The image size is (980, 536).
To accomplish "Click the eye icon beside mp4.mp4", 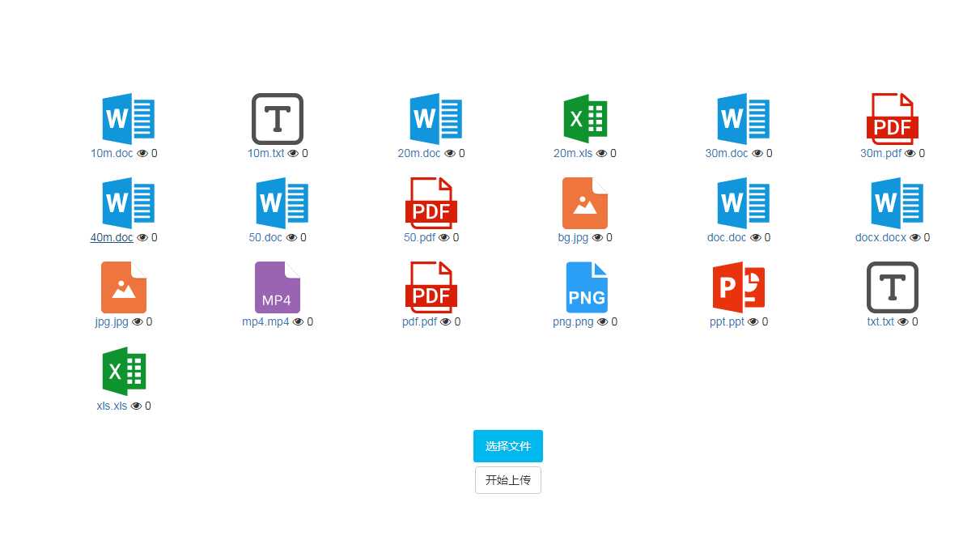I will pos(298,321).
